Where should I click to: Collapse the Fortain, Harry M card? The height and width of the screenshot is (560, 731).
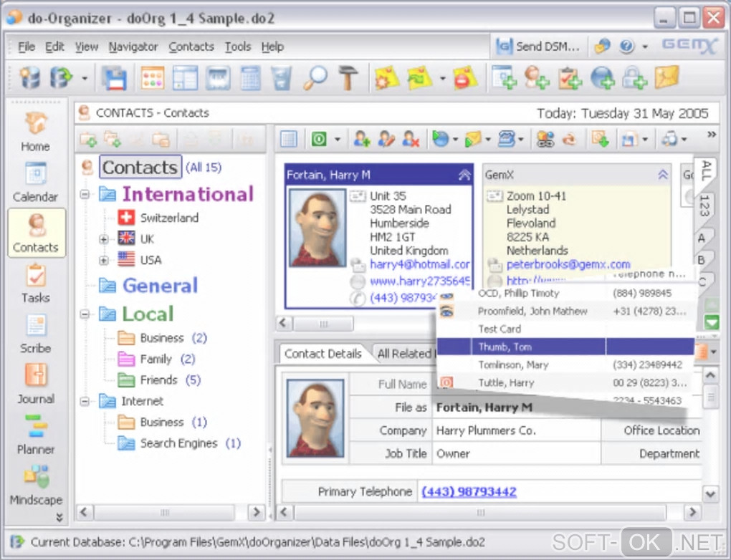pyautogui.click(x=464, y=175)
